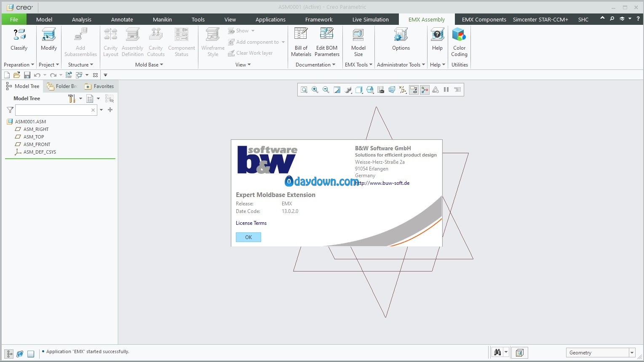This screenshot has height=362, width=644.
Task: Click Refit zoom icon in graphics toolbar
Action: click(304, 90)
